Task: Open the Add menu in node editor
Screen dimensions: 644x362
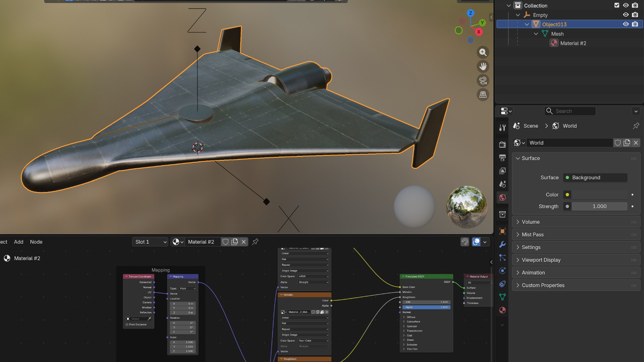Action: [x=19, y=242]
